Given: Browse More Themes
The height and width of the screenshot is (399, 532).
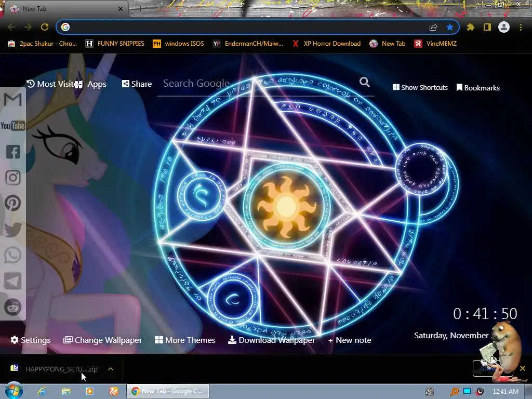Looking at the screenshot, I should click(185, 340).
